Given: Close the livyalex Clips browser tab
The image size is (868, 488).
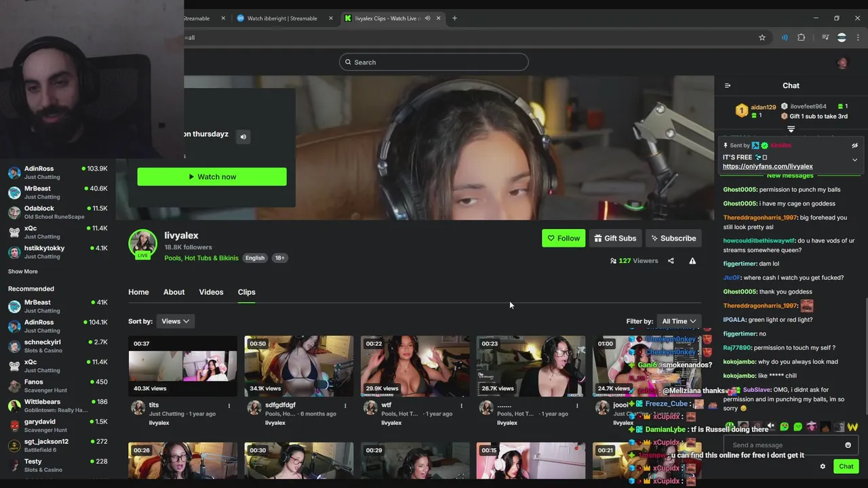Looking at the screenshot, I should 439,18.
